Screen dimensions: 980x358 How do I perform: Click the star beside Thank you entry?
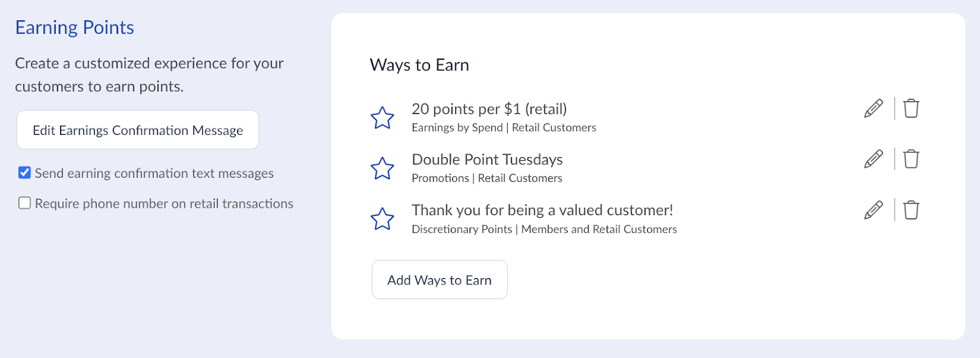coord(382,219)
